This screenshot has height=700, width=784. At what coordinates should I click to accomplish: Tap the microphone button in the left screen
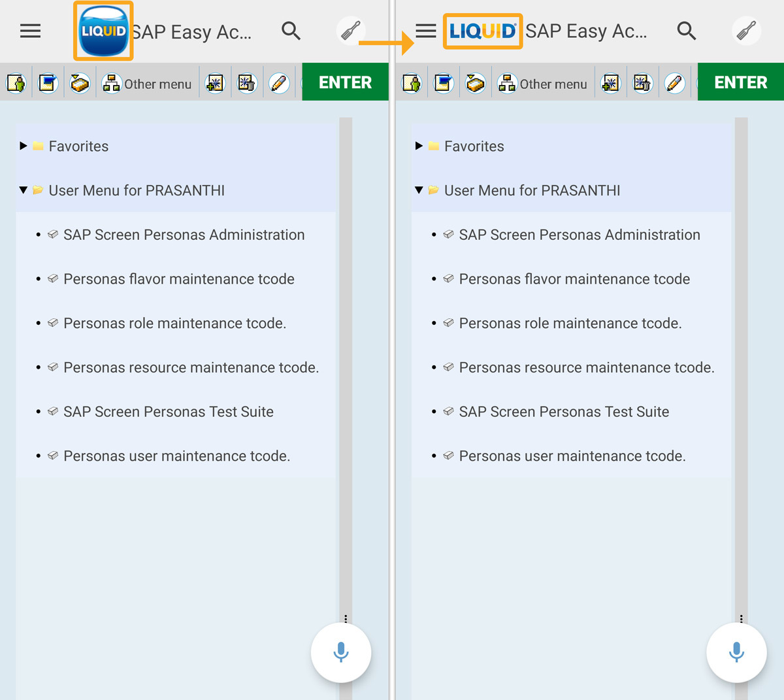(x=341, y=652)
